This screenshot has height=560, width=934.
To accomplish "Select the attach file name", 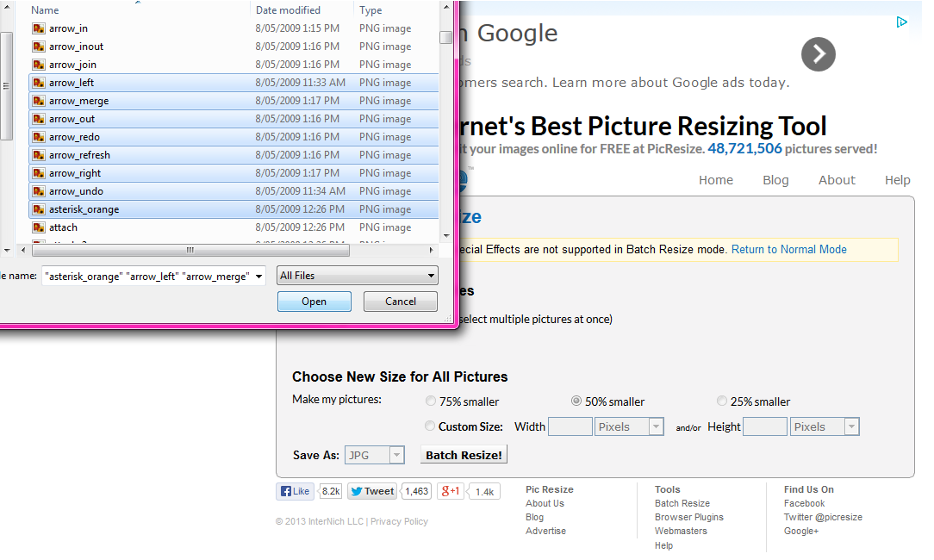I will [x=63, y=227].
